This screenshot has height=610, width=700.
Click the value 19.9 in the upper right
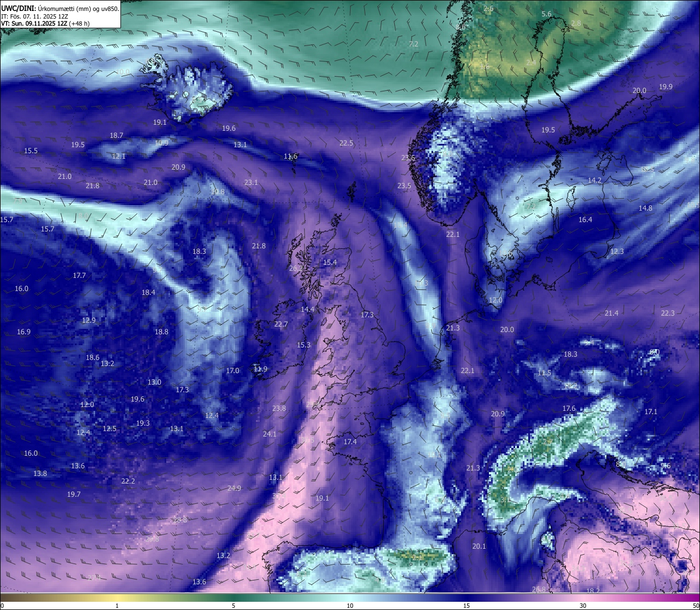[666, 86]
